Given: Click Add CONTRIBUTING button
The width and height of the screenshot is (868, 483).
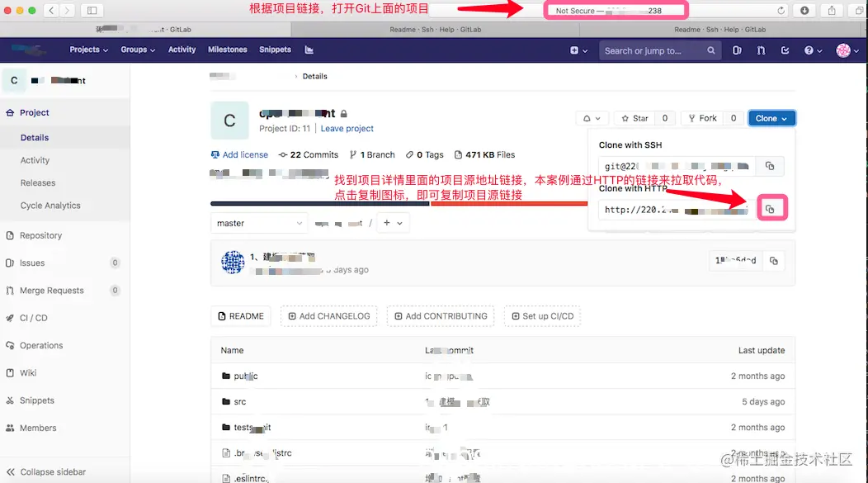Looking at the screenshot, I should coord(441,316).
